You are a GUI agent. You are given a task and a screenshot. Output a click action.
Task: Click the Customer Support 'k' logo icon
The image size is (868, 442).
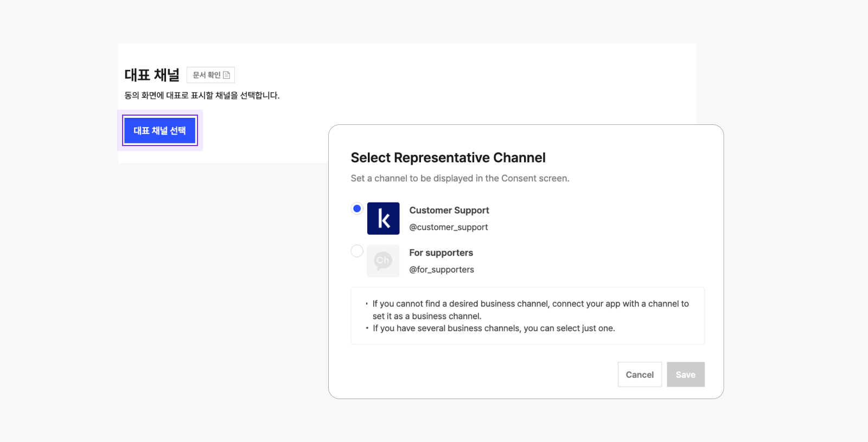pos(383,218)
